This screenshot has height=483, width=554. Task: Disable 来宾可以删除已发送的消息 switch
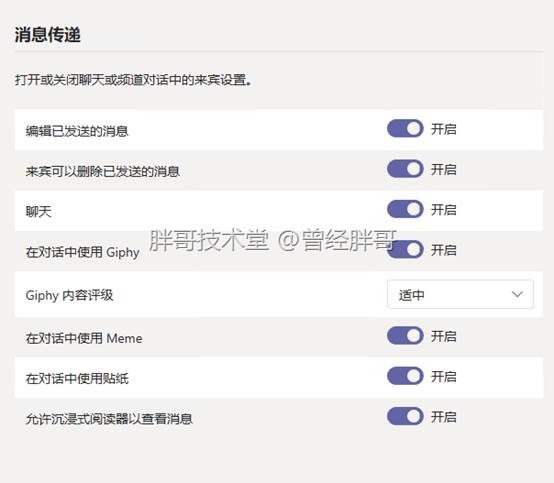(405, 169)
